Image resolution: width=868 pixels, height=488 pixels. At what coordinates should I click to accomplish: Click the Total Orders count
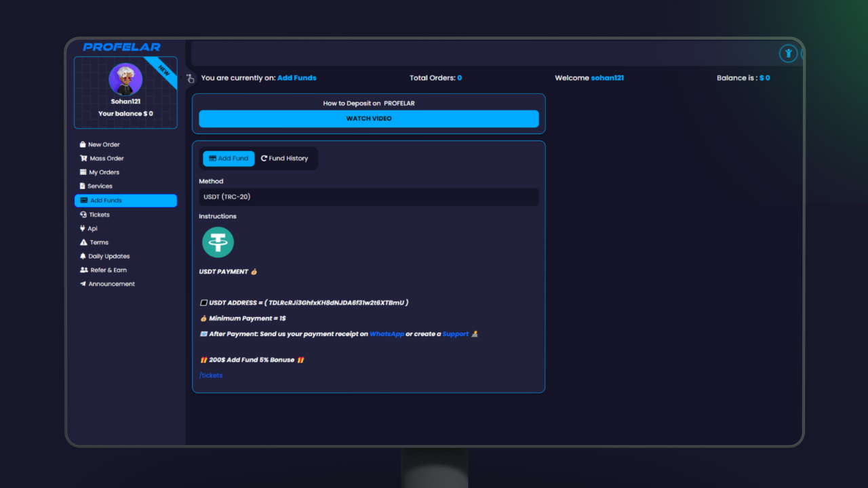[459, 78]
